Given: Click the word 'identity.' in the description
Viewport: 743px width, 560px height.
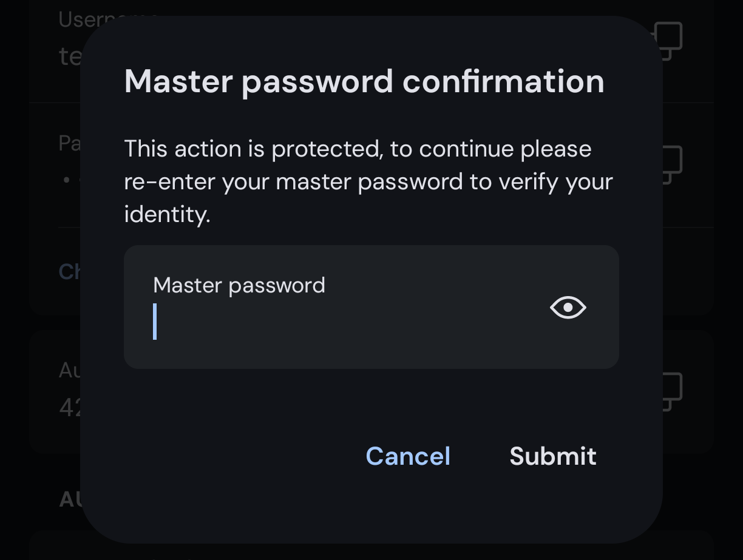Looking at the screenshot, I should [x=167, y=214].
